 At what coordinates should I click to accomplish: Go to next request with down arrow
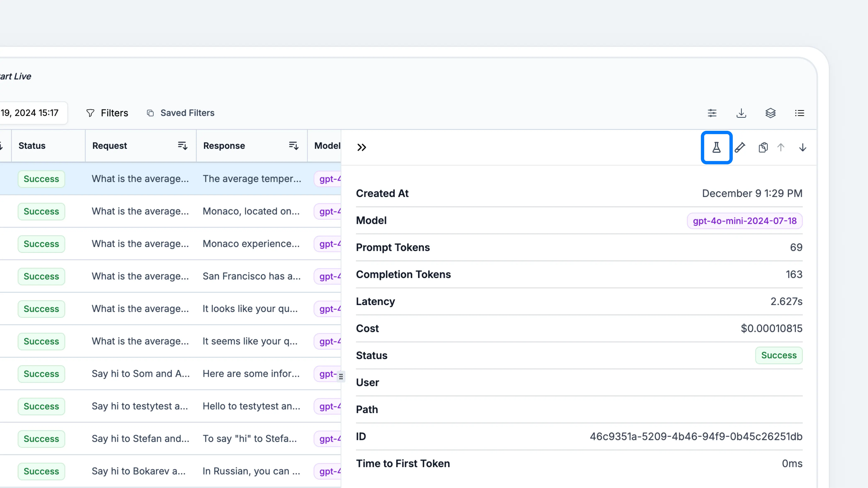[x=803, y=148]
